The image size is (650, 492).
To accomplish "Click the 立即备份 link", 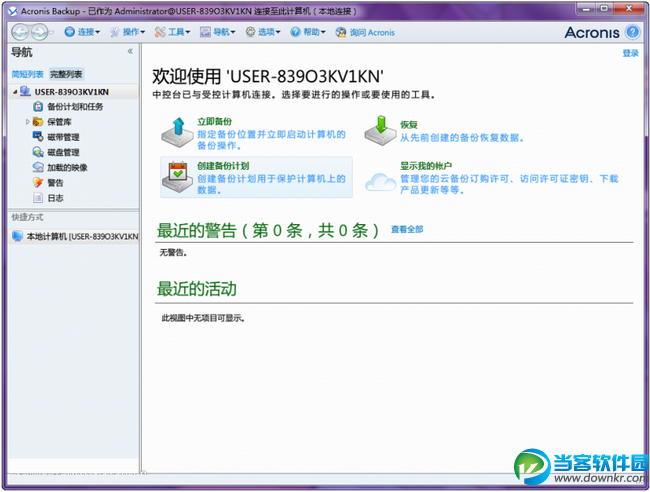I will (x=214, y=121).
